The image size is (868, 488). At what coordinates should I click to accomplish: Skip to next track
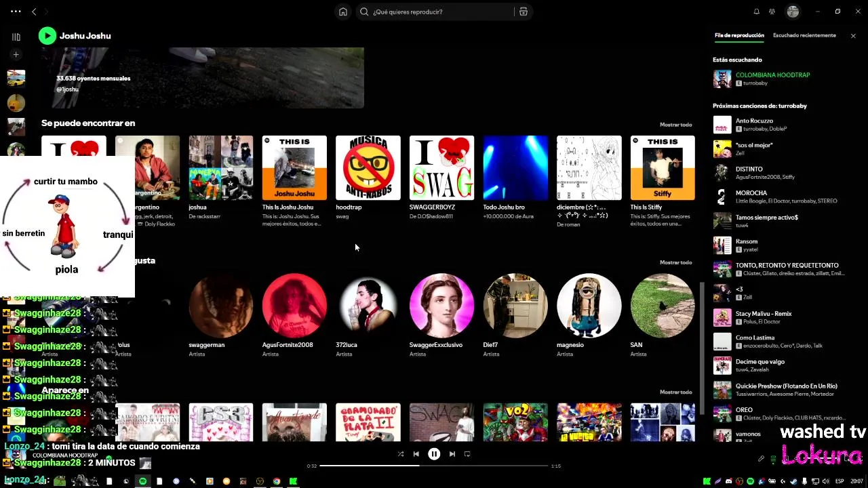click(x=452, y=454)
